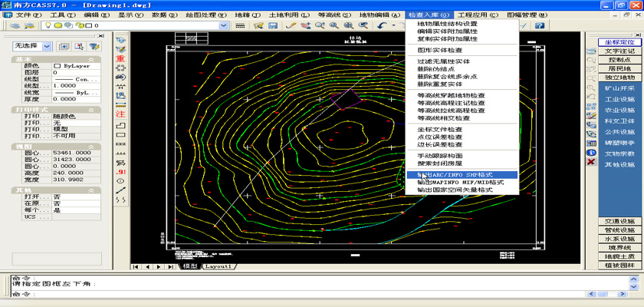Click the zoom extents magnifier icon
This screenshot has width=644, height=307.
click(x=349, y=25)
